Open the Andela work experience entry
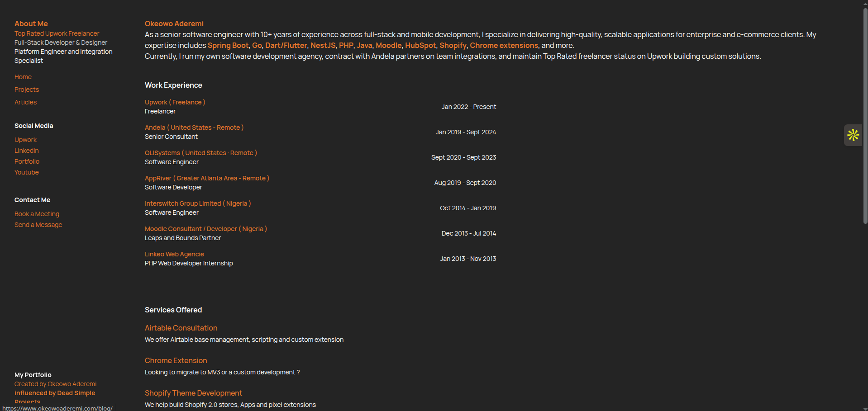This screenshot has width=868, height=411. (194, 128)
